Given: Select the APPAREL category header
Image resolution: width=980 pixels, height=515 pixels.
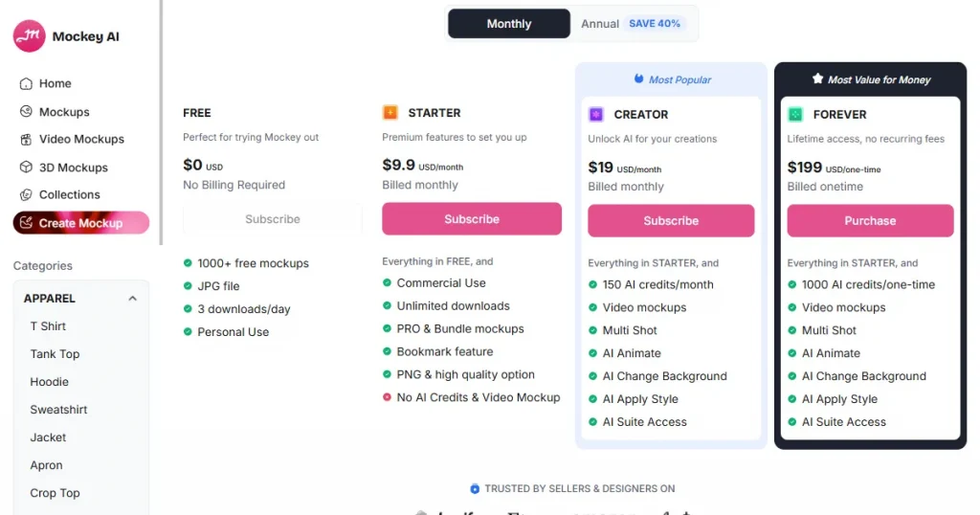Looking at the screenshot, I should tap(80, 299).
